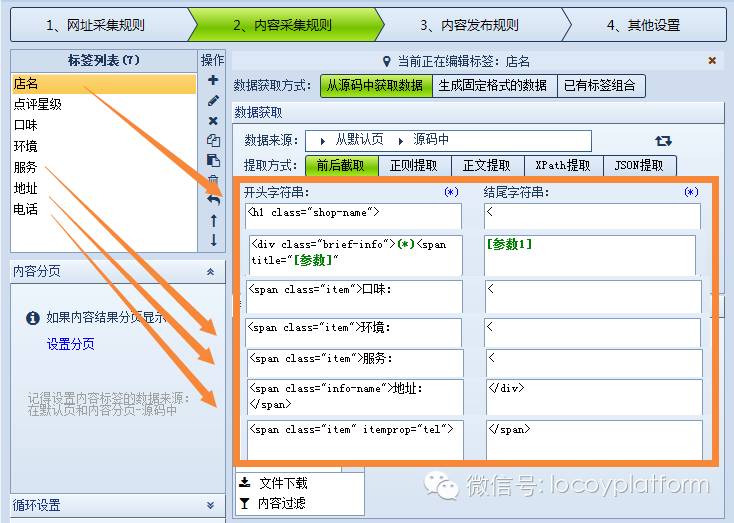Expand the 循环设置 panel with its chevron

click(x=211, y=505)
